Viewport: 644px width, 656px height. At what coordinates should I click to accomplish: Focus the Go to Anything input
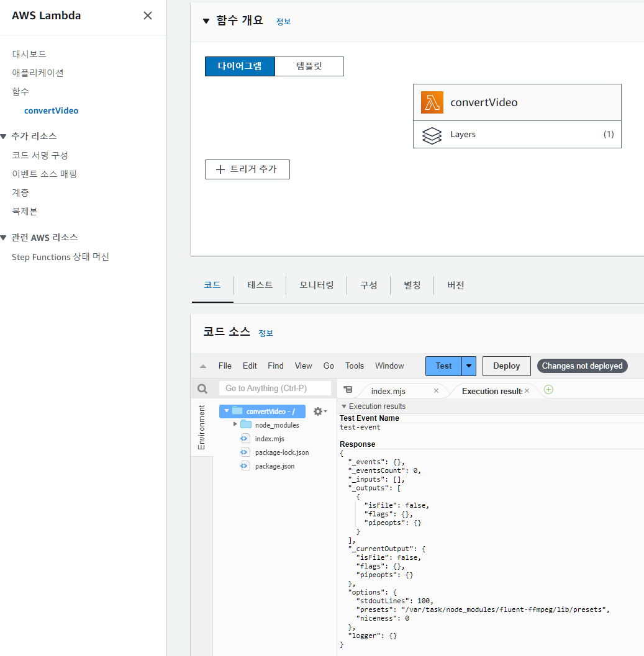pyautogui.click(x=275, y=389)
